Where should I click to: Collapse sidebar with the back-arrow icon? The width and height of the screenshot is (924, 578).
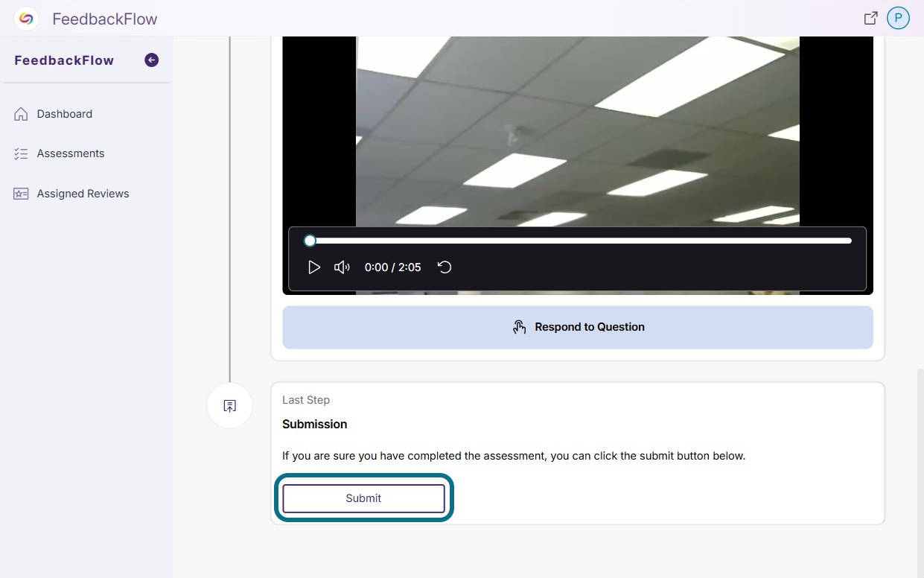point(151,60)
